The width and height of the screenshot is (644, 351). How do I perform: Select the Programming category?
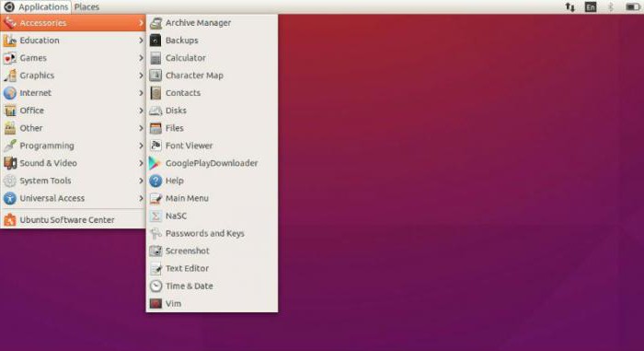coord(73,146)
